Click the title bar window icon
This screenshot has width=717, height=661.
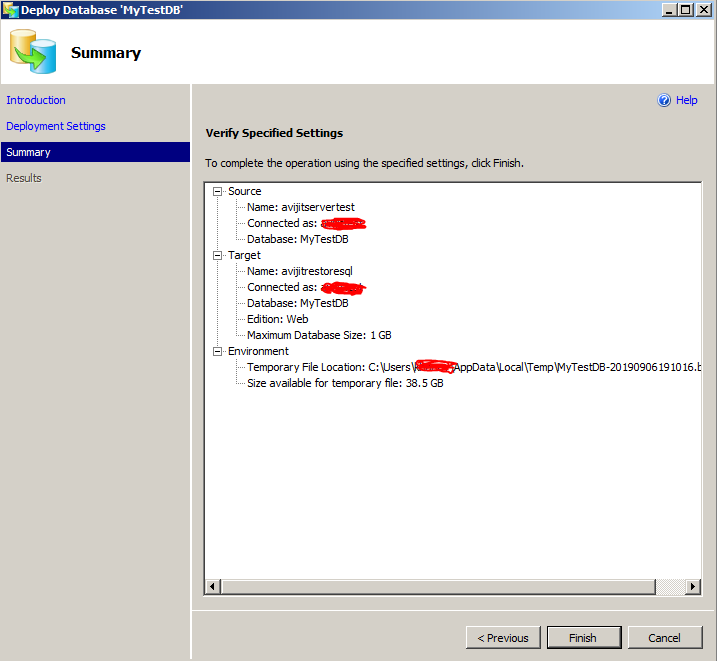pos(11,9)
